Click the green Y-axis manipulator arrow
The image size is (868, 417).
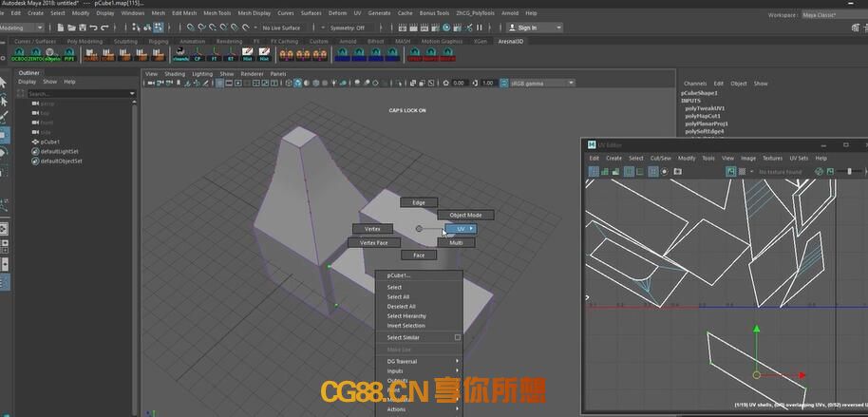point(756,330)
